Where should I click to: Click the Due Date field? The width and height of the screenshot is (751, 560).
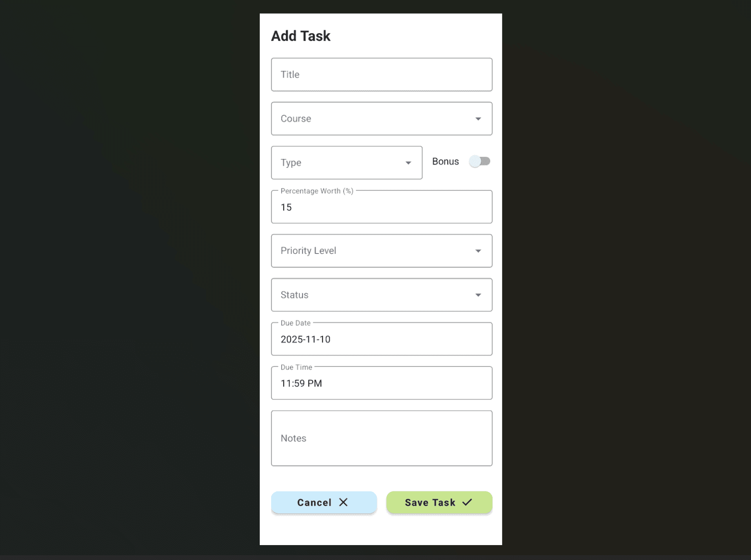[381, 339]
